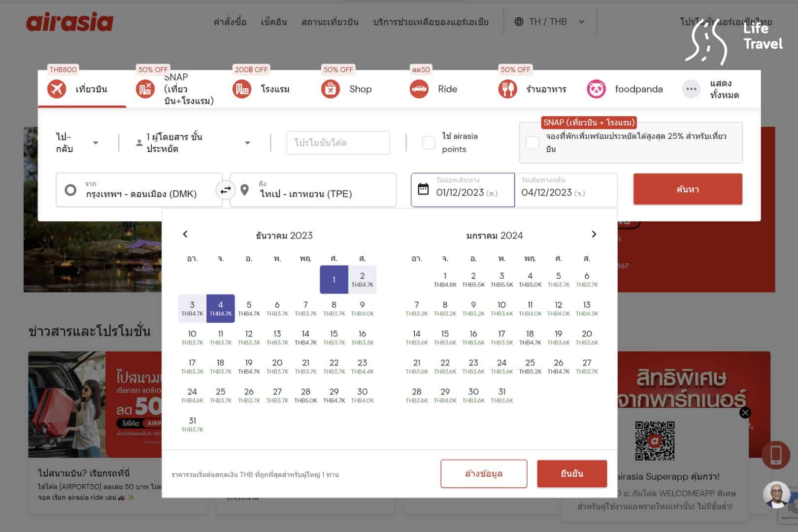The image size is (798, 532).
Task: Select January 31 in the calendar
Action: coord(501,396)
